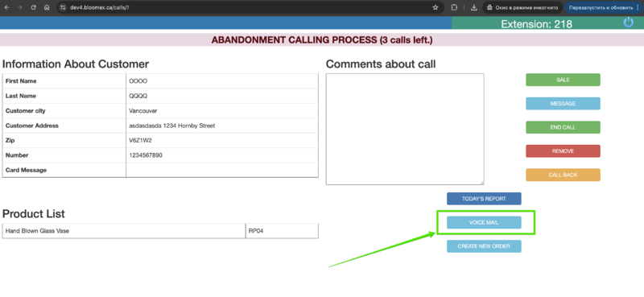The image size is (644, 297).
Task: Click the Information About Customer heading
Action: [76, 64]
